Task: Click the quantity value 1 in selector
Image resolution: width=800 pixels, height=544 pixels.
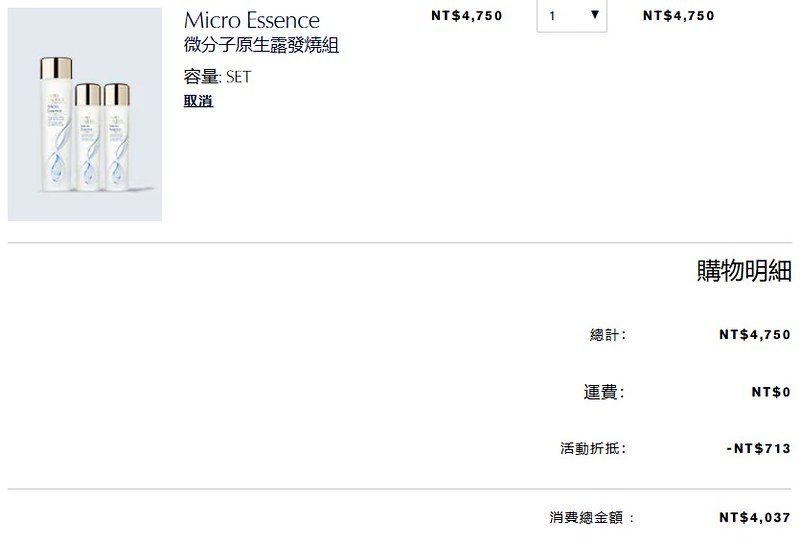Action: (553, 16)
